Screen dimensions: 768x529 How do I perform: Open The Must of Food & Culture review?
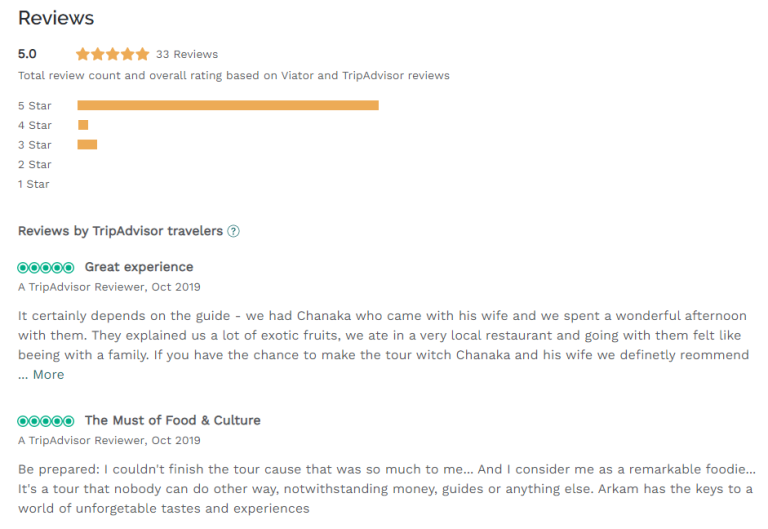coord(172,421)
